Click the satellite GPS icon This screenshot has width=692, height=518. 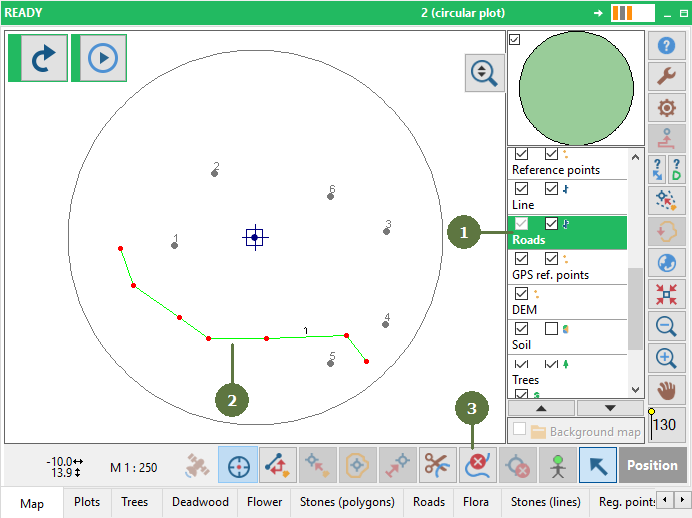[x=197, y=465]
